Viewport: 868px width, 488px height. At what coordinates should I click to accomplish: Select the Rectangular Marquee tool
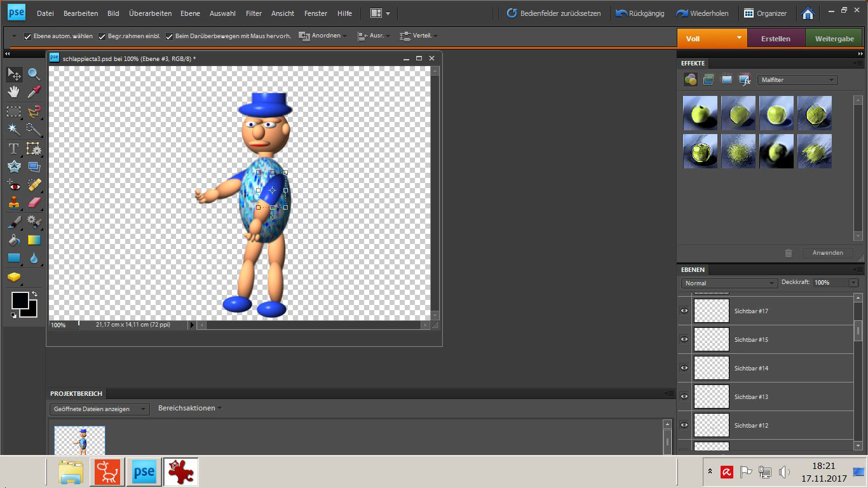(14, 112)
